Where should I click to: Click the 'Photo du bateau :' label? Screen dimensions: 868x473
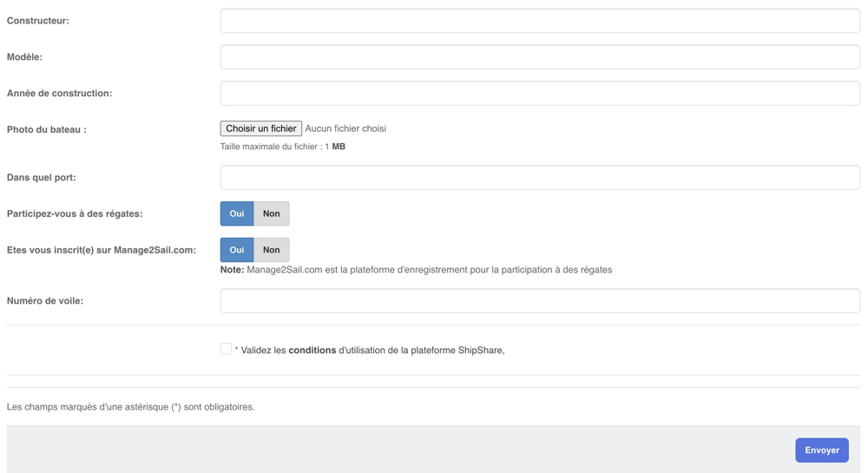(47, 130)
